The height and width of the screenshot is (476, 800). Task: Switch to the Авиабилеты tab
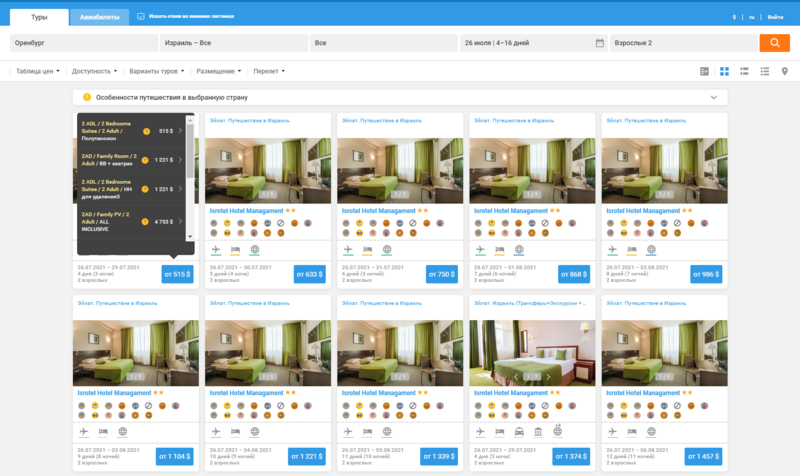(x=98, y=17)
